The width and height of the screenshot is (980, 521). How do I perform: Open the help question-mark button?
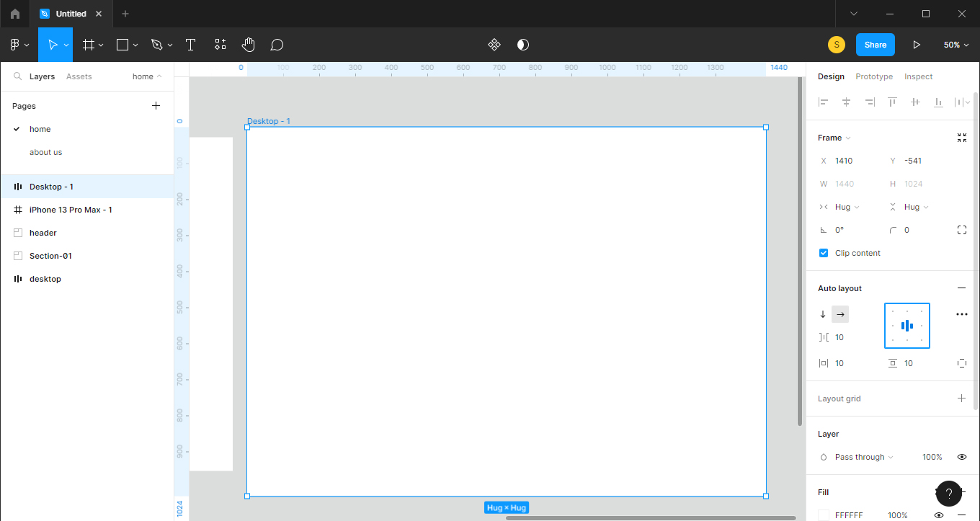[x=948, y=494]
